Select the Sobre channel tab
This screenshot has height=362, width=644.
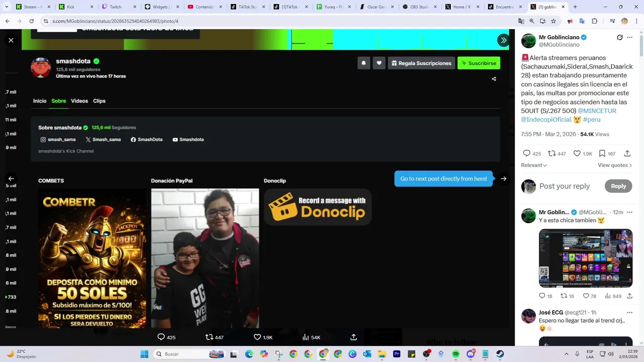[x=58, y=101]
